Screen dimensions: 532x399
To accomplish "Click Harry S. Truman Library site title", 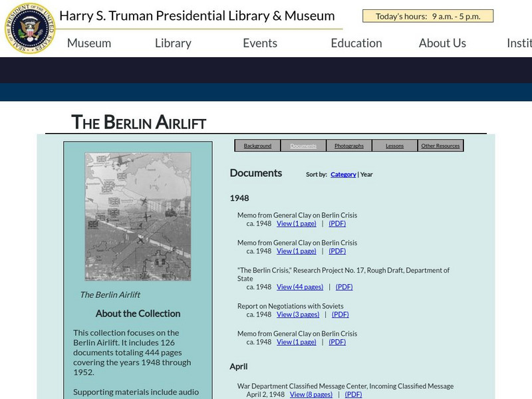I will (197, 15).
